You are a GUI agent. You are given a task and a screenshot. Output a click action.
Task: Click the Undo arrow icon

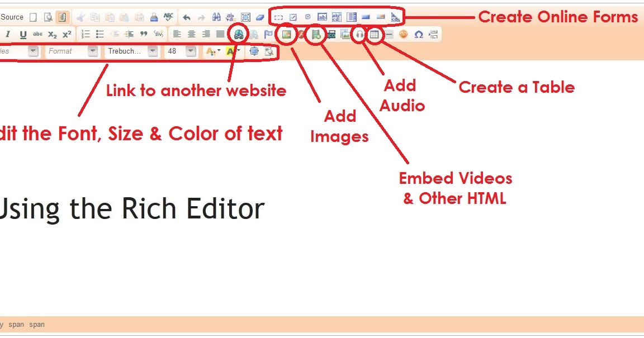[x=186, y=17]
